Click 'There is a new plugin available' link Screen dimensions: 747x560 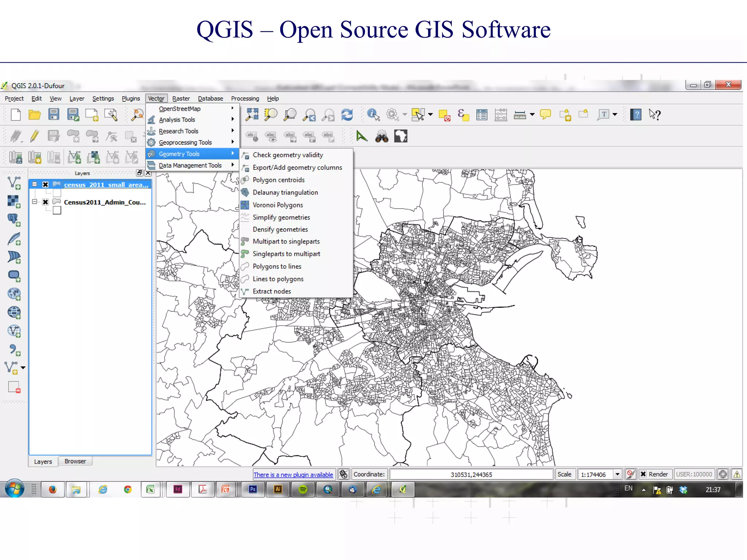(293, 474)
